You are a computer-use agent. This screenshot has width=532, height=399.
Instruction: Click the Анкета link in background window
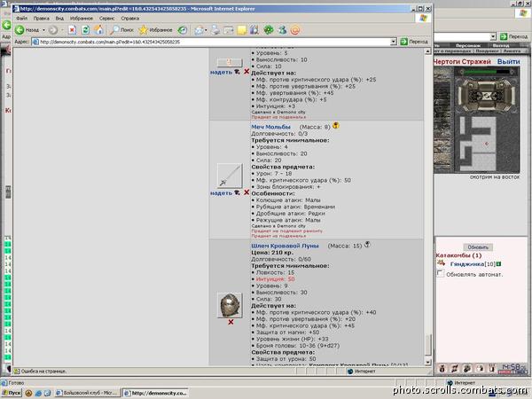click(512, 51)
